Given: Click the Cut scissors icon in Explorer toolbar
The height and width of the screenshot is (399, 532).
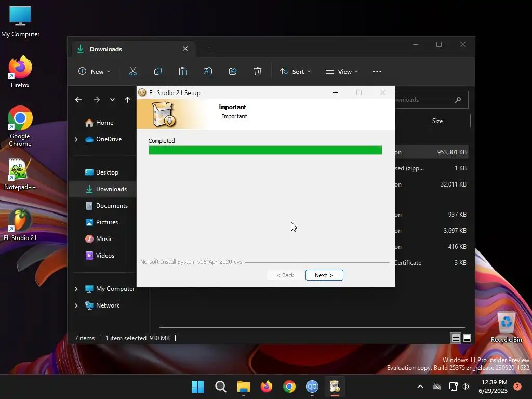Looking at the screenshot, I should click(x=132, y=71).
